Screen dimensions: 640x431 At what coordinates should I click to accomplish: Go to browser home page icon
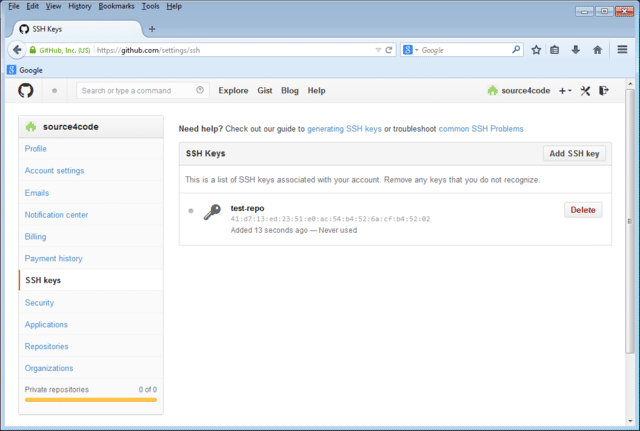tap(597, 50)
